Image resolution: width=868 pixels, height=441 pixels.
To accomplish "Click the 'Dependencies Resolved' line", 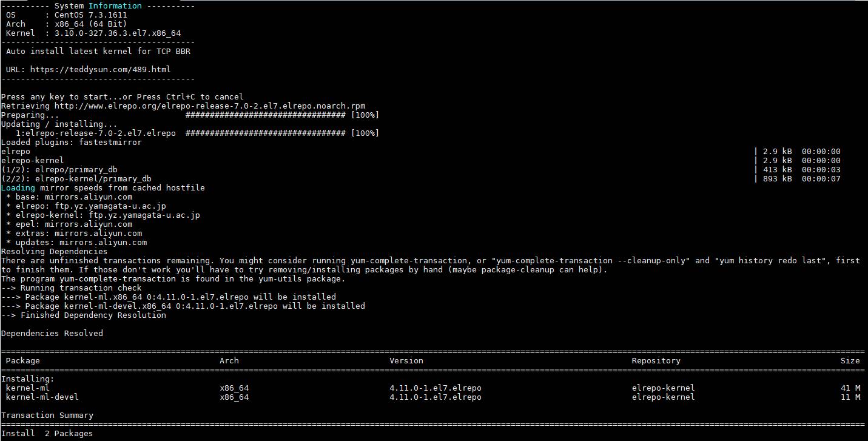I will 52,334.
